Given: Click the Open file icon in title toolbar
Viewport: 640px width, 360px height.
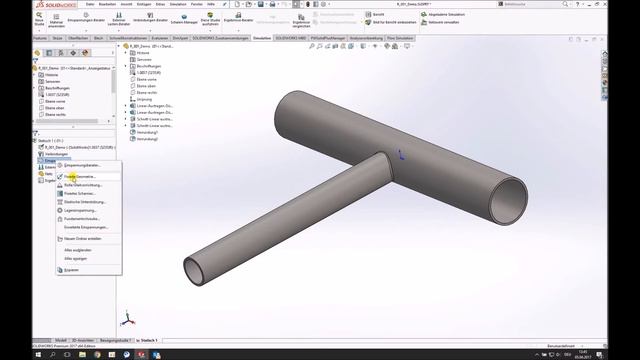Looking at the screenshot, I should tap(249, 4).
